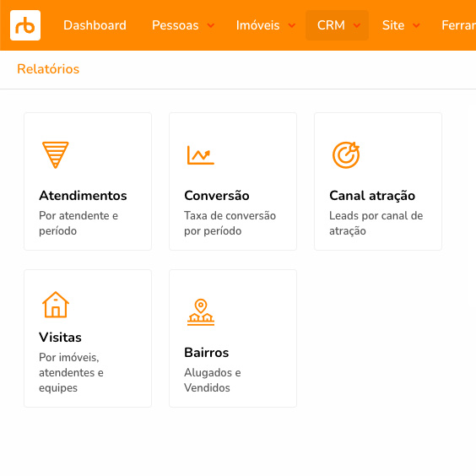Screen dimensions: 476x476
Task: Open the Atendimentos funnel icon
Action: pyautogui.click(x=55, y=154)
